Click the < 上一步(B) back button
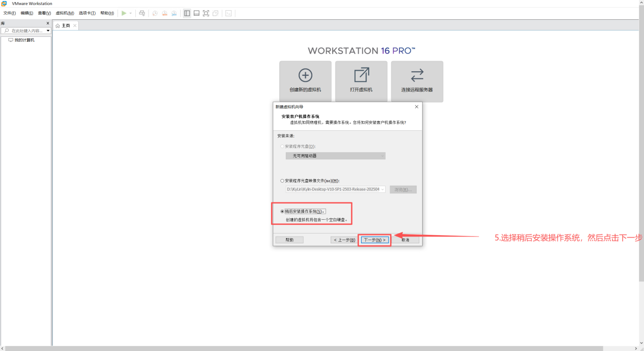644x351 pixels. point(344,240)
